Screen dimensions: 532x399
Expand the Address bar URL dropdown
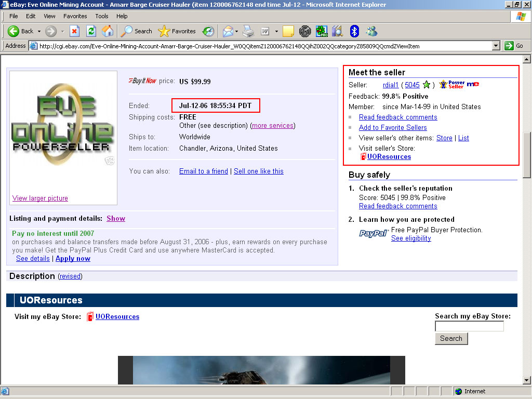tap(496, 46)
